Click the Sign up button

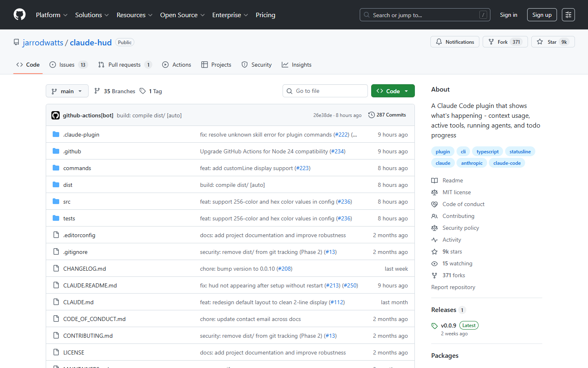point(541,14)
